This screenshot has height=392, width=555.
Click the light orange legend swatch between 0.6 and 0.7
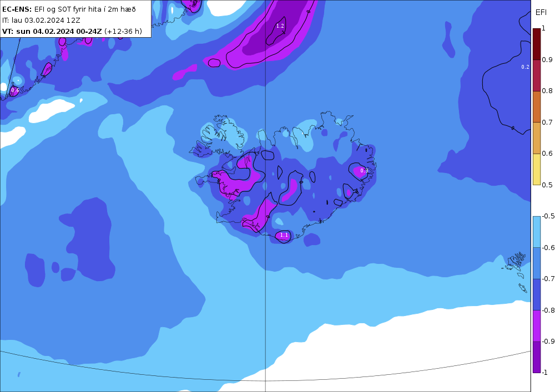click(537, 138)
